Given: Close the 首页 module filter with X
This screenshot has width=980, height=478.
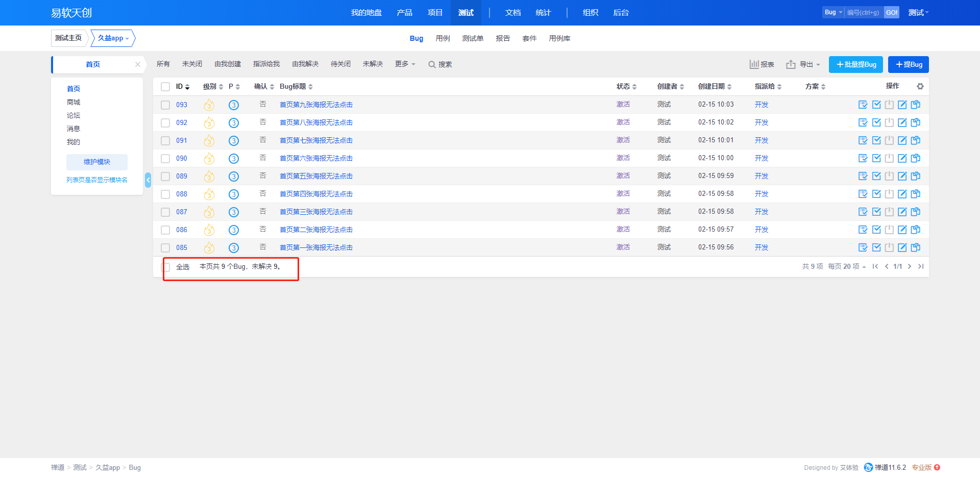Looking at the screenshot, I should click(137, 64).
